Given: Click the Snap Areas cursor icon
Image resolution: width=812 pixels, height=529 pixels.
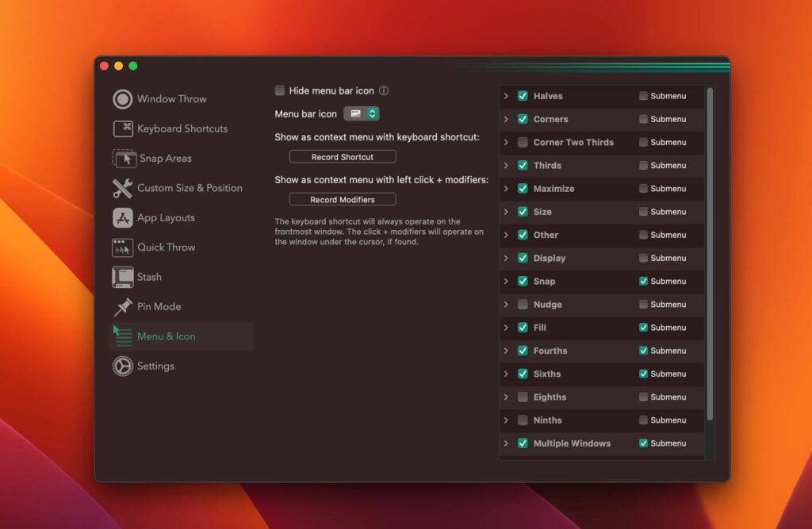Looking at the screenshot, I should pos(123,158).
